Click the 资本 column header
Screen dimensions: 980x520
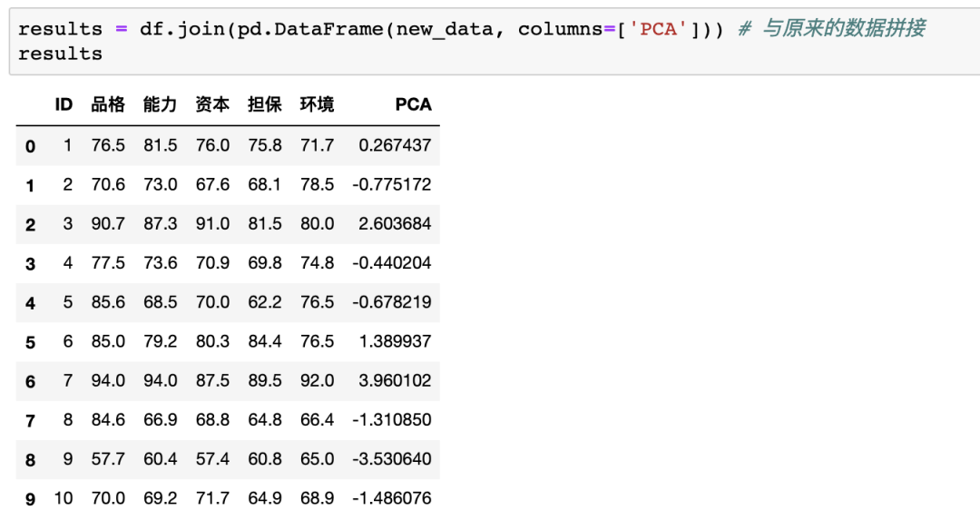[x=211, y=104]
